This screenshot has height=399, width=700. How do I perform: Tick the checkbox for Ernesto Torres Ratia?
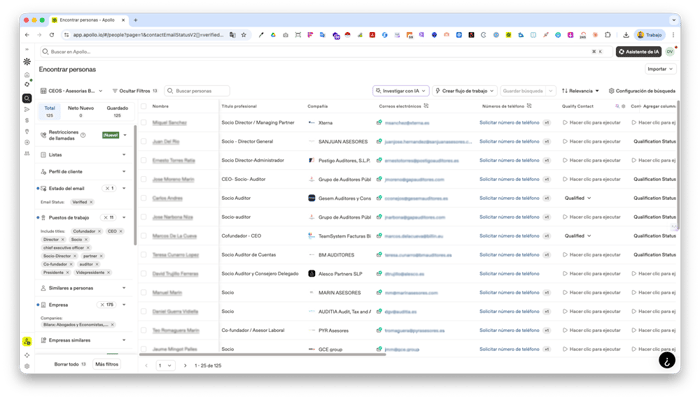(144, 160)
